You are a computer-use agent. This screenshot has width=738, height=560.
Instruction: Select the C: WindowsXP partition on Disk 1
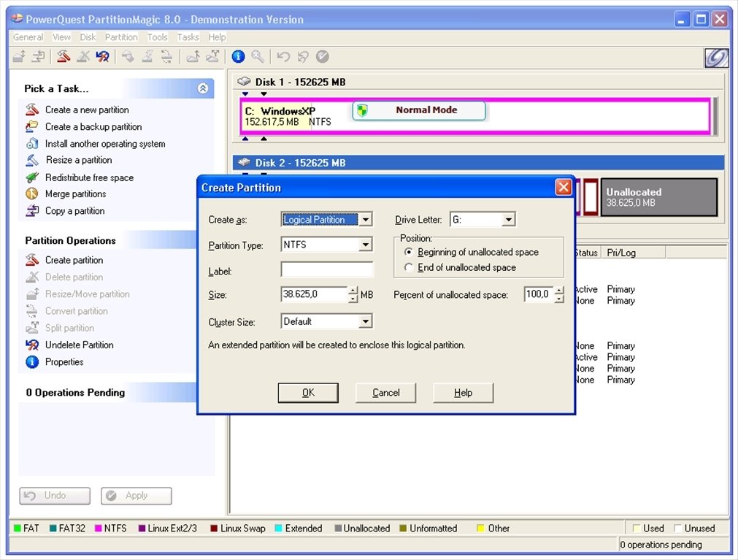tap(474, 116)
